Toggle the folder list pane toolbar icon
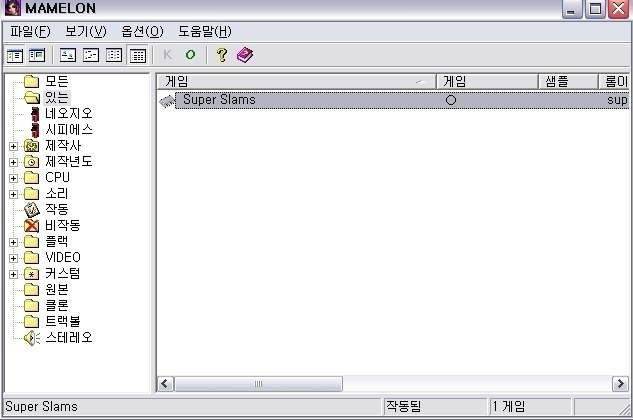This screenshot has height=420, width=633. tap(15, 55)
